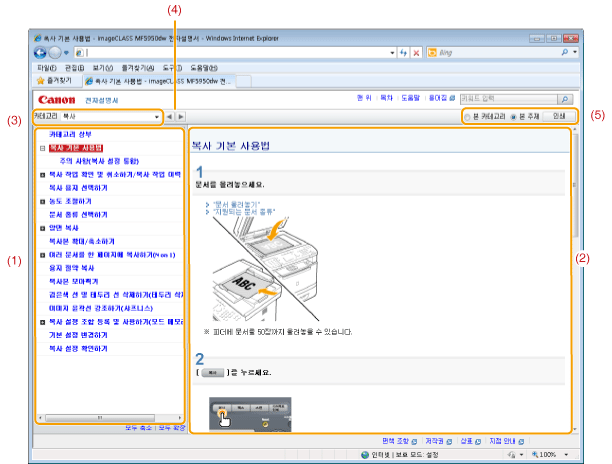Viewport: 612px width, 464px height.
Task: Go to next topic with right arrow
Action: (x=179, y=117)
